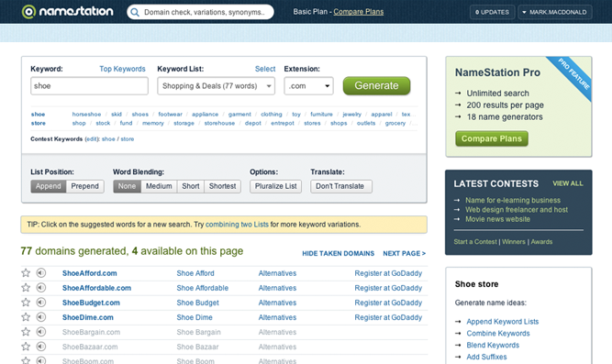Set word blending to Shortest
Screen dimensions: 612x364
(222, 186)
